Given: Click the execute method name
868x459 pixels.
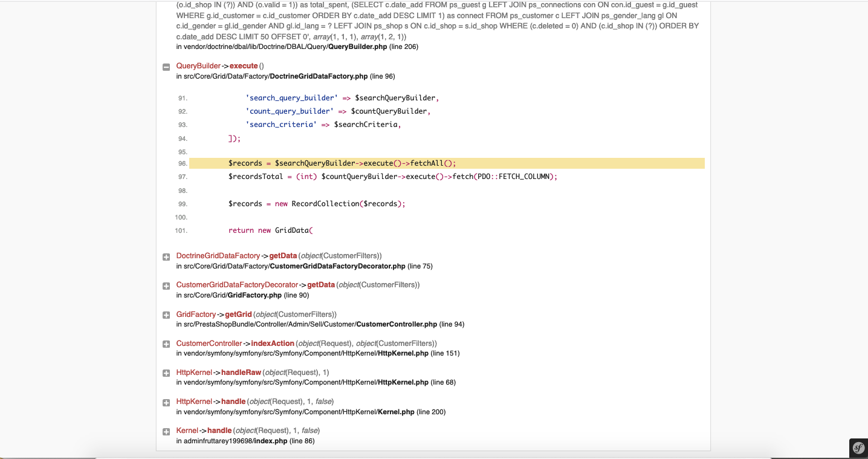Looking at the screenshot, I should 244,66.
